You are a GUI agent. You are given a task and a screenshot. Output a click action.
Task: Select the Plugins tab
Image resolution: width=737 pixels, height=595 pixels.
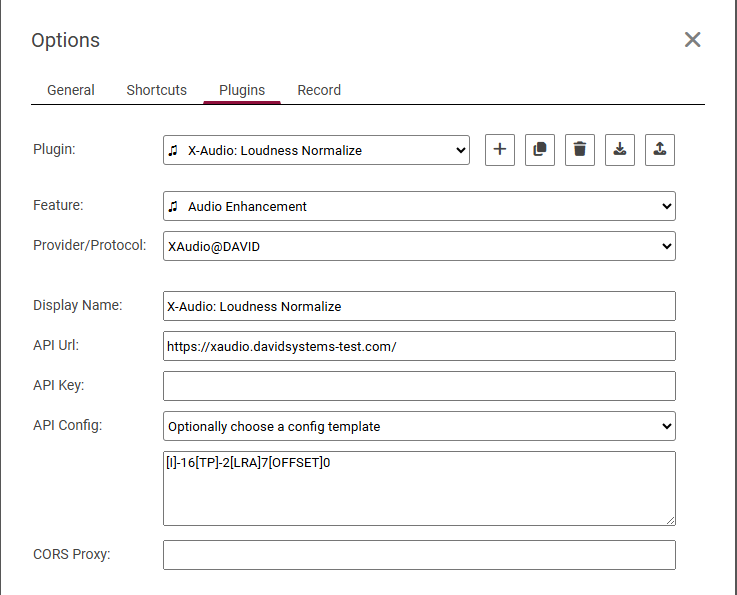click(242, 90)
